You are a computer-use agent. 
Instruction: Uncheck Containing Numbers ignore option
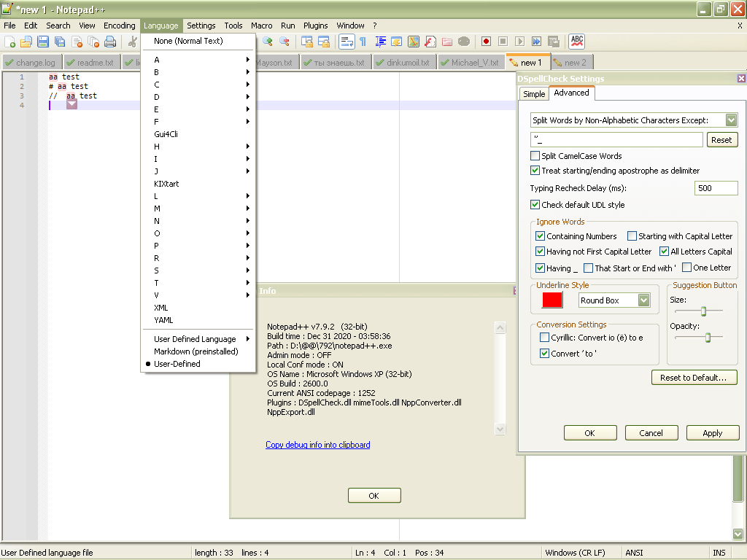[x=540, y=236]
